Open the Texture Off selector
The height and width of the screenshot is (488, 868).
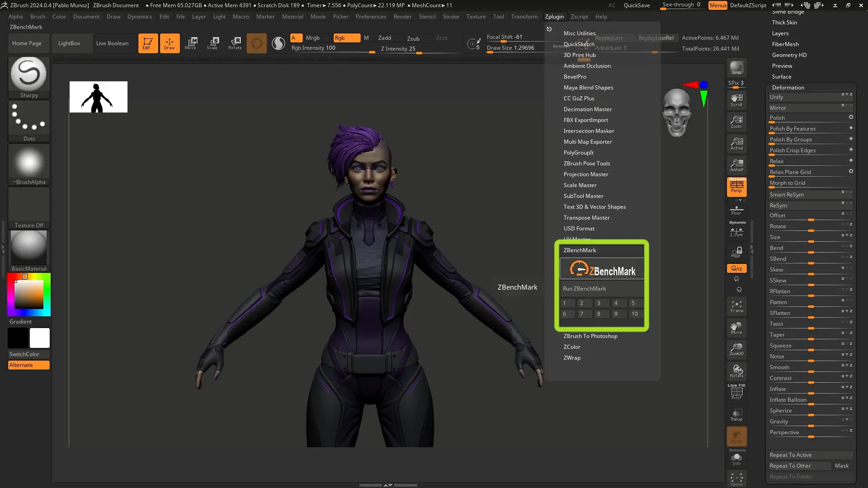[29, 207]
